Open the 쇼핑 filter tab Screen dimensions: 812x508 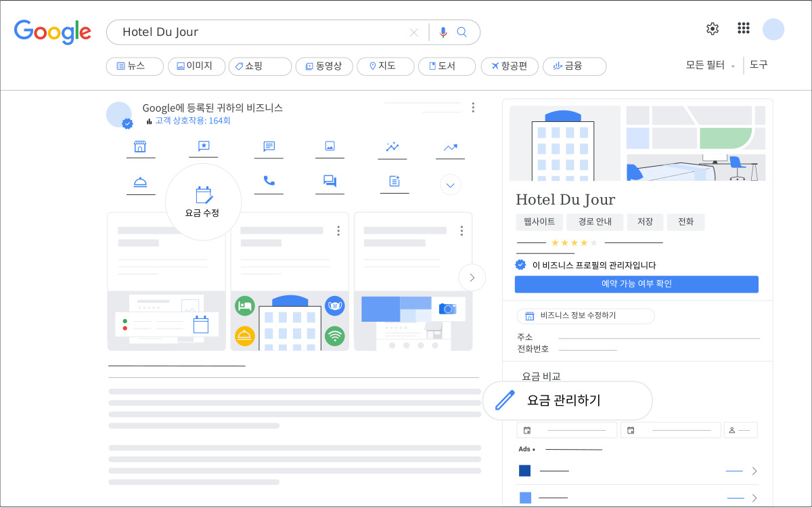(260, 66)
